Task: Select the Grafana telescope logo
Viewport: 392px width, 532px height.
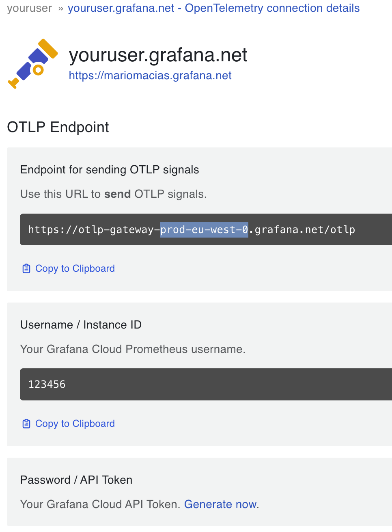Action: point(32,63)
